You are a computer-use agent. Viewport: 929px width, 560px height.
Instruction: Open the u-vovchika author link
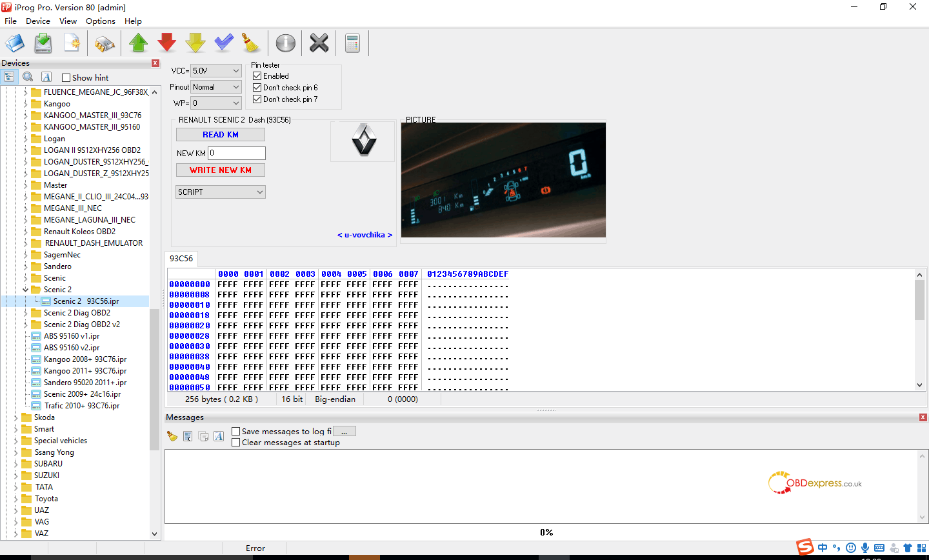(365, 235)
